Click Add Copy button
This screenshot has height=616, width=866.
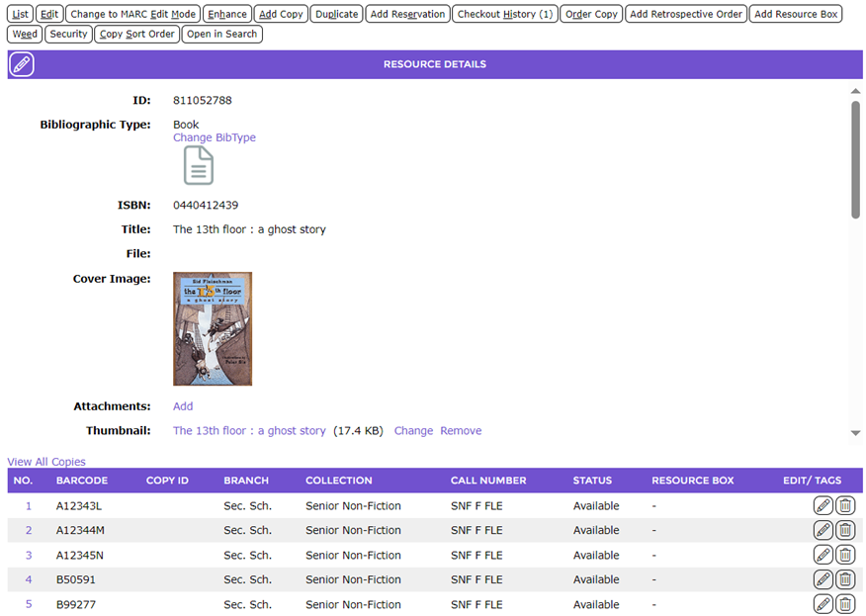click(x=281, y=14)
